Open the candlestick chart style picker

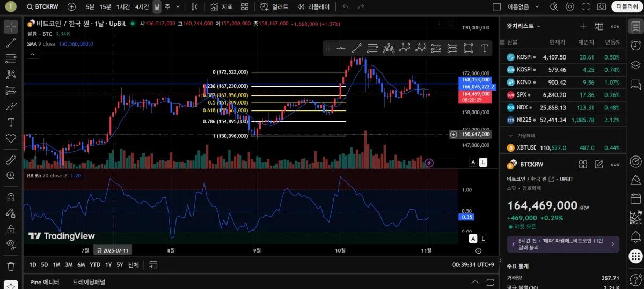194,7
